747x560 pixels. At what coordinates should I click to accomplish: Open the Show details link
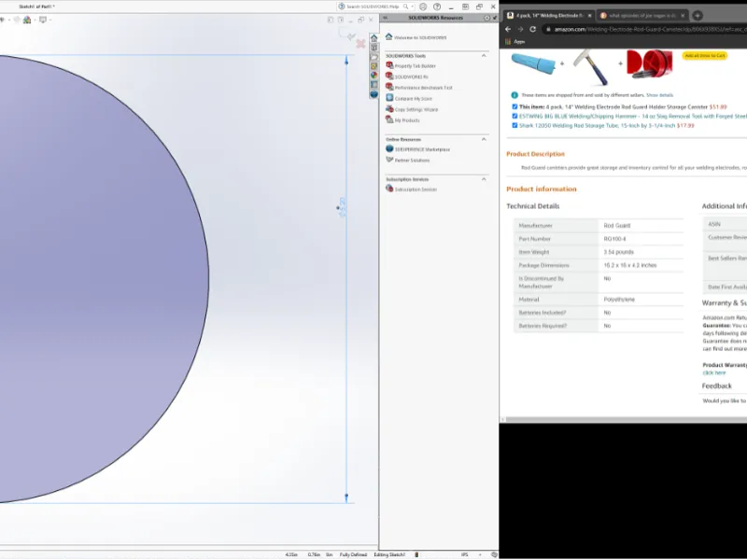click(x=659, y=95)
